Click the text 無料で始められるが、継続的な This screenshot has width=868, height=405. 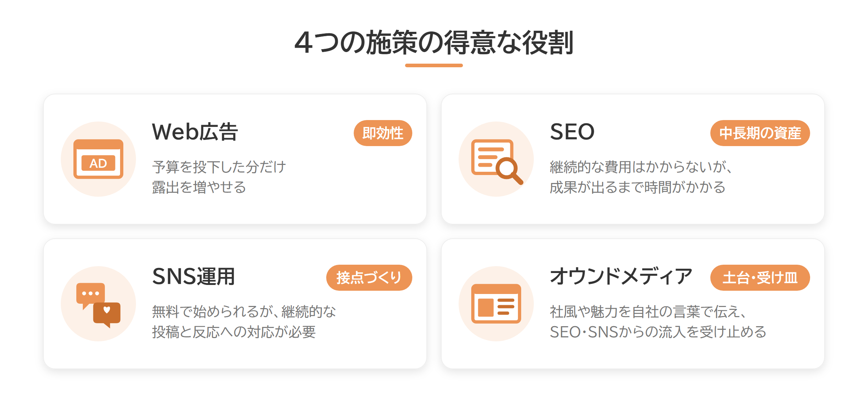point(244,312)
